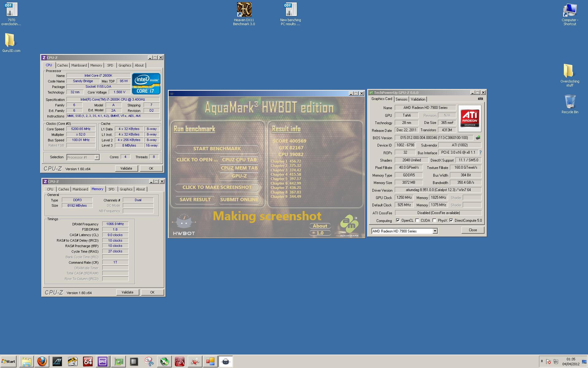
Task: Click the ATI Radeon logo in GPU-Z
Action: click(x=469, y=118)
